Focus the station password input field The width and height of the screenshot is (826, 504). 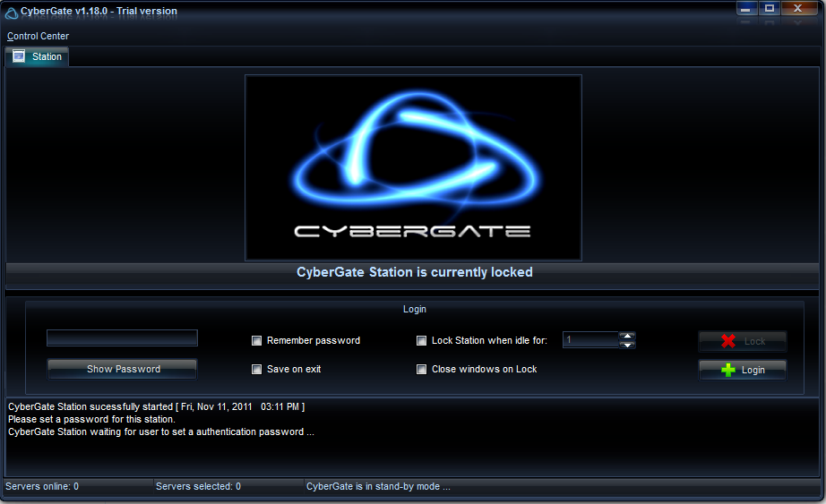[122, 338]
